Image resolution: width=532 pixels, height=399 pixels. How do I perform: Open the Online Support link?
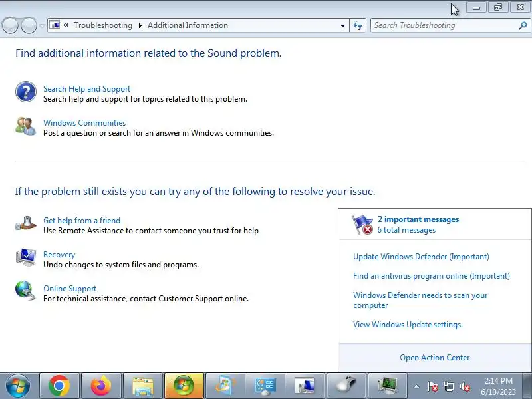pyautogui.click(x=70, y=289)
